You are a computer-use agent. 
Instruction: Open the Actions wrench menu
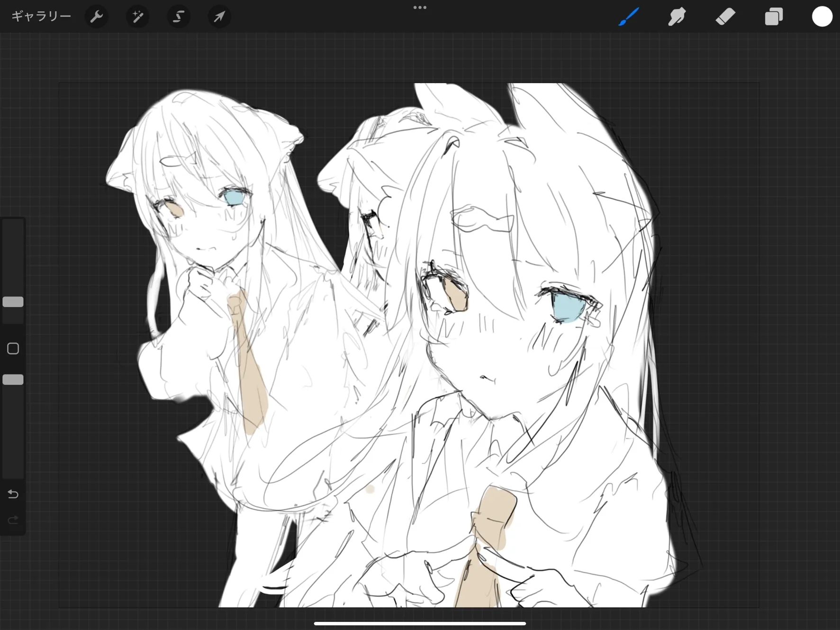pyautogui.click(x=97, y=17)
